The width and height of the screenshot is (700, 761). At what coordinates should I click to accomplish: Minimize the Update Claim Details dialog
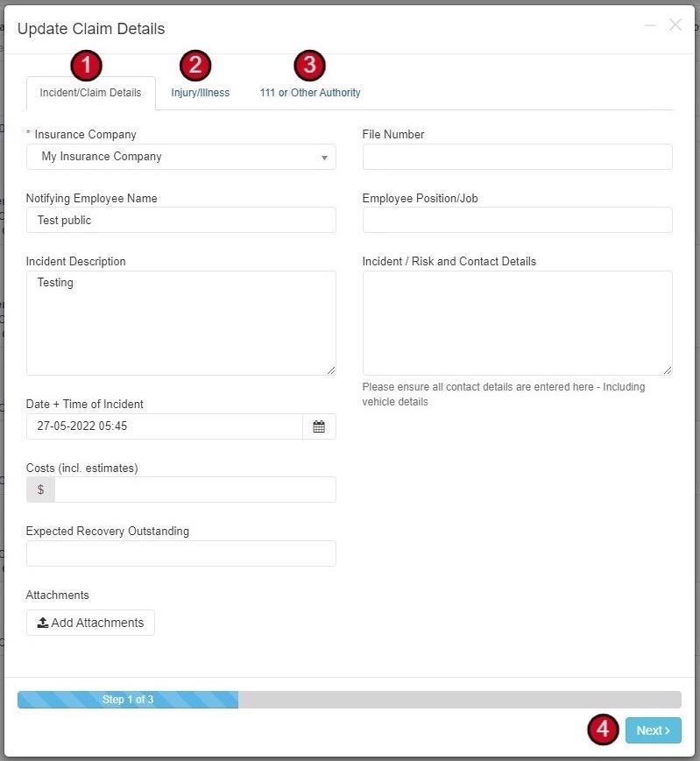pos(650,25)
